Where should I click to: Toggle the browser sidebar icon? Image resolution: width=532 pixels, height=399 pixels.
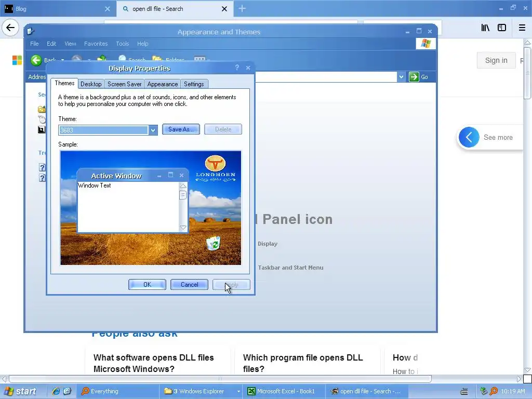pyautogui.click(x=502, y=28)
